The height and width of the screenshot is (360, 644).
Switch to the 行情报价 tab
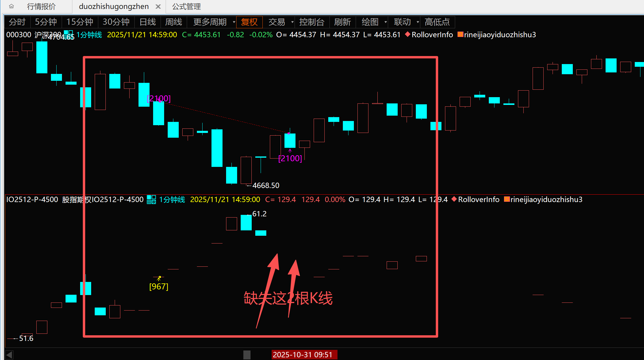41,7
